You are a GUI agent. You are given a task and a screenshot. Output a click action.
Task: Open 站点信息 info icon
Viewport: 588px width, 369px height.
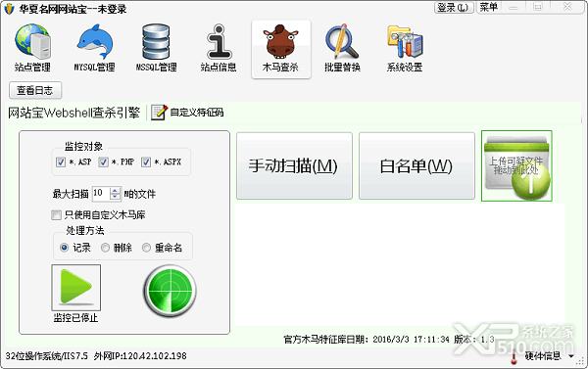point(219,48)
